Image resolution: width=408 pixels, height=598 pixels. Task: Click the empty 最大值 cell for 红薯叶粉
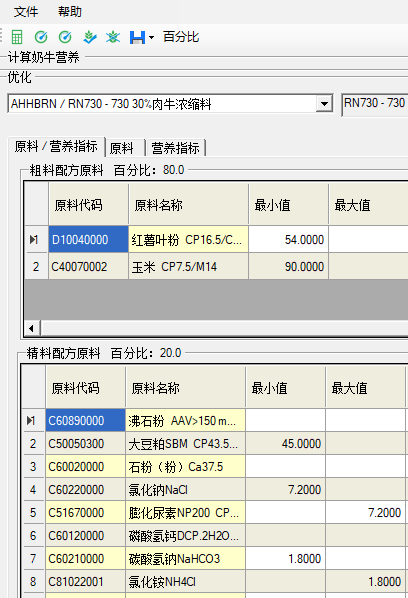[368, 240]
